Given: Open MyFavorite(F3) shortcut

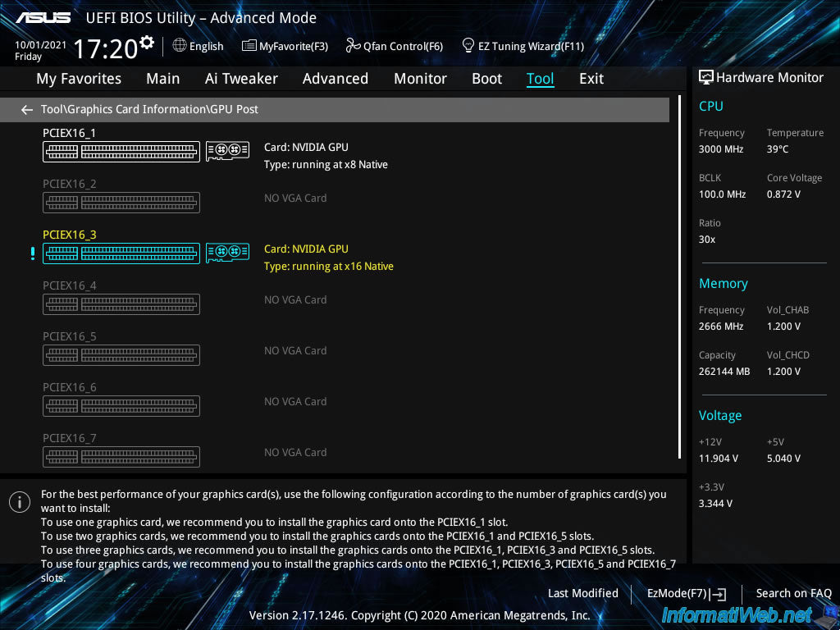Looking at the screenshot, I should pyautogui.click(x=285, y=46).
